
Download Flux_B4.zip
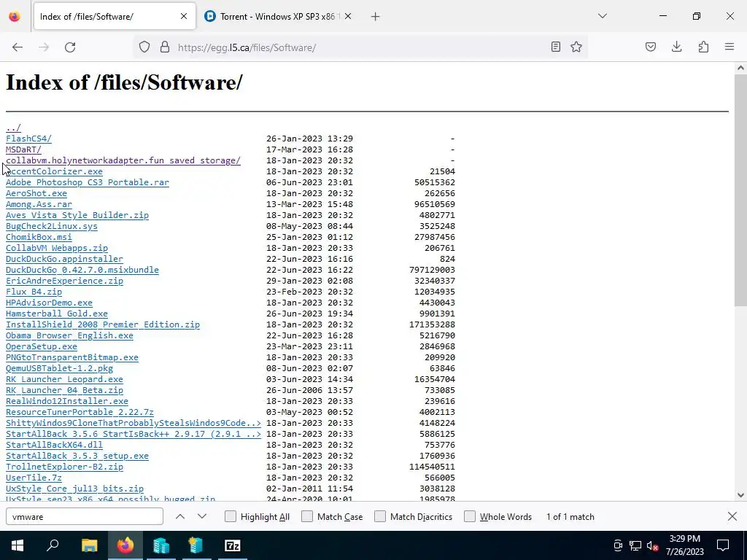[x=34, y=292]
